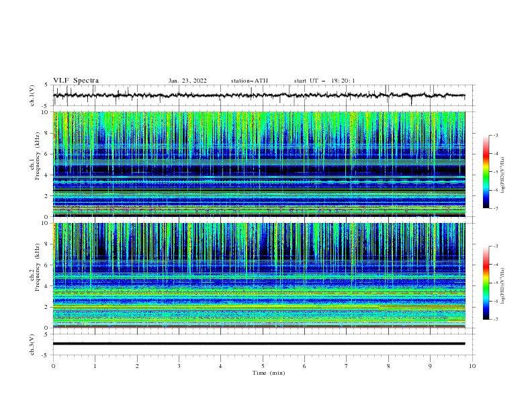Click time axis tick label "7"

[347, 366]
